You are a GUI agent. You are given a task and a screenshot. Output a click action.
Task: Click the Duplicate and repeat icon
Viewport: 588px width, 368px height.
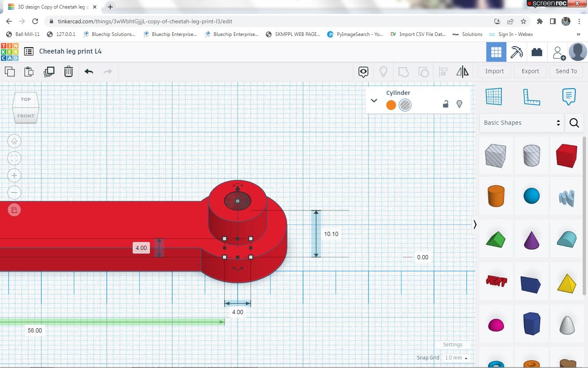(49, 72)
